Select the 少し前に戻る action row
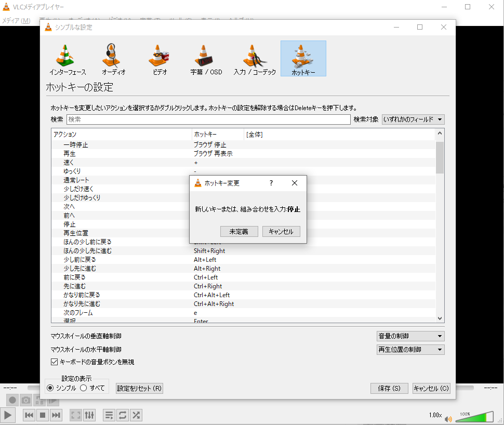 pyautogui.click(x=243, y=259)
